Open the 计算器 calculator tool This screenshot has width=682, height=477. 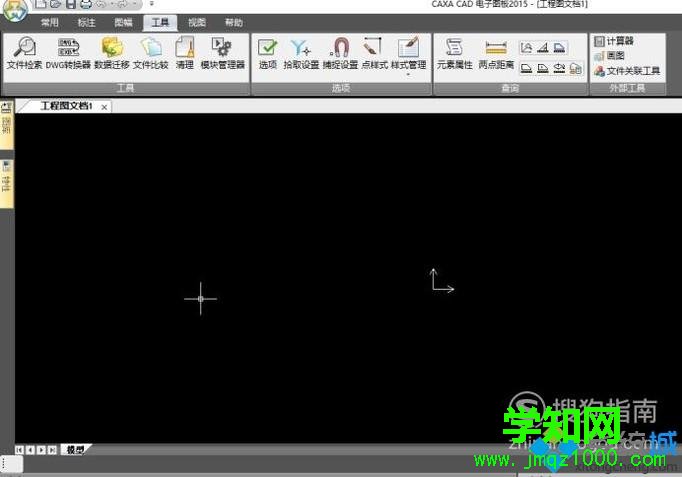click(x=614, y=41)
